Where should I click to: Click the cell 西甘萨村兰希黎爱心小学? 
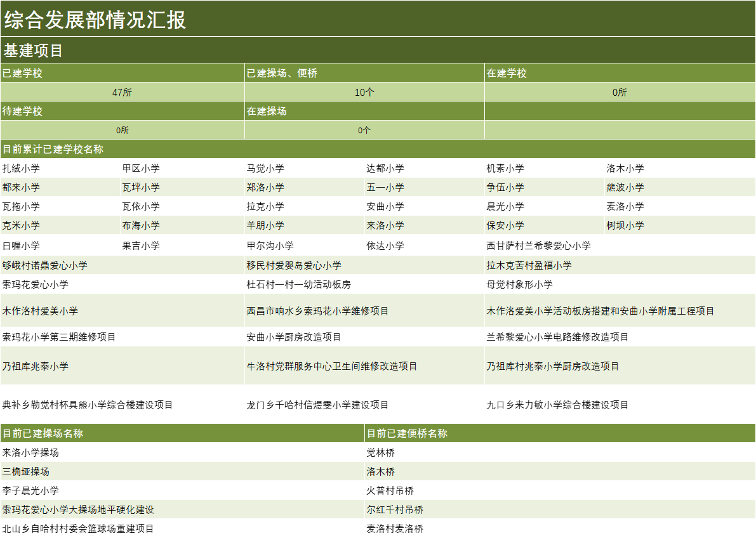tap(620, 246)
